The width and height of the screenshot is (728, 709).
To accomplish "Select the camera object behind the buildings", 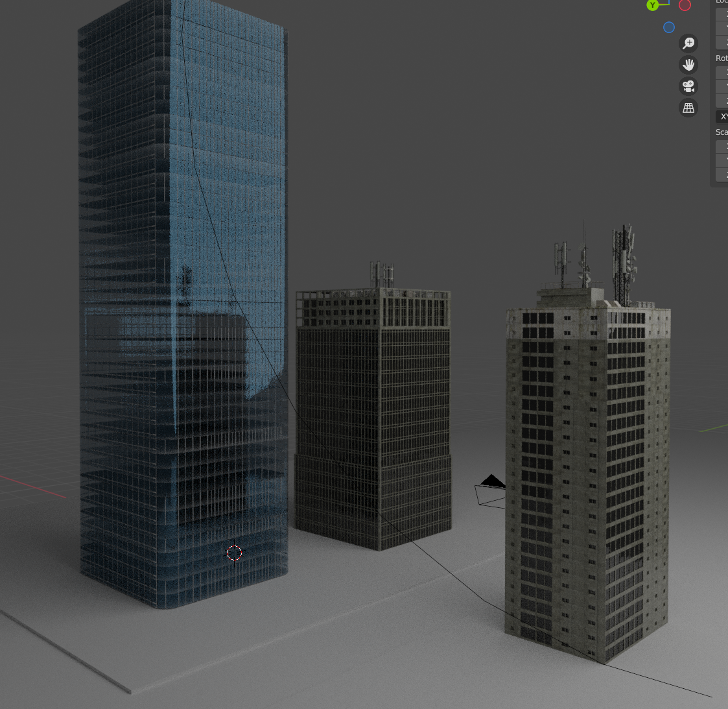I will (489, 490).
